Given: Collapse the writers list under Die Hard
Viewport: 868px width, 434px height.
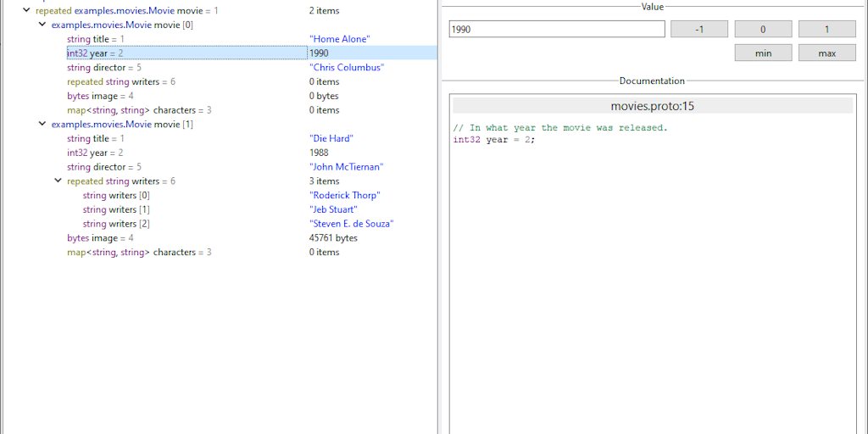Looking at the screenshot, I should [58, 181].
